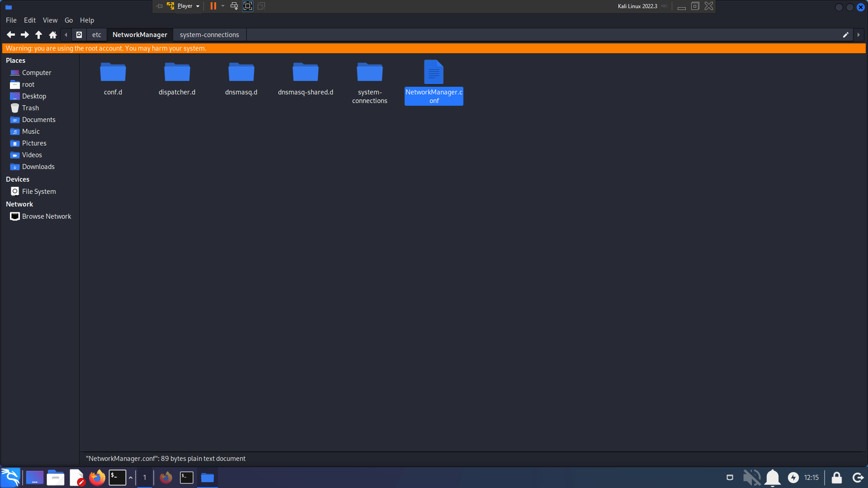Image resolution: width=868 pixels, height=488 pixels.
Task: Toggle the muted volume icon
Action: click(752, 478)
